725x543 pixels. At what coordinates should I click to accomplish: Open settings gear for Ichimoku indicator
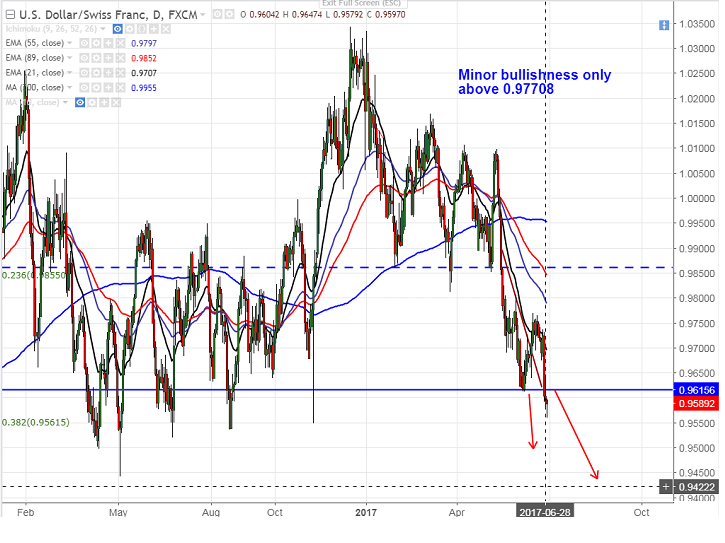129,29
